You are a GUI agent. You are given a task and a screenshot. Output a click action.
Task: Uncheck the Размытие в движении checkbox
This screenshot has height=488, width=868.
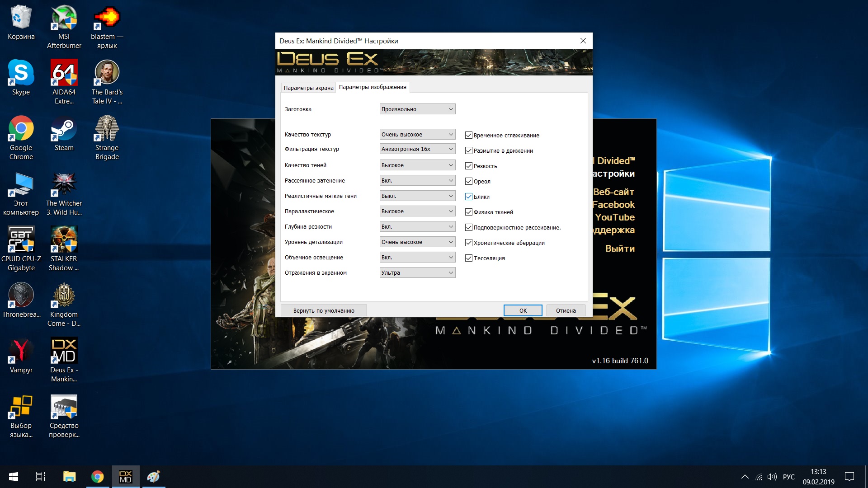(x=469, y=151)
